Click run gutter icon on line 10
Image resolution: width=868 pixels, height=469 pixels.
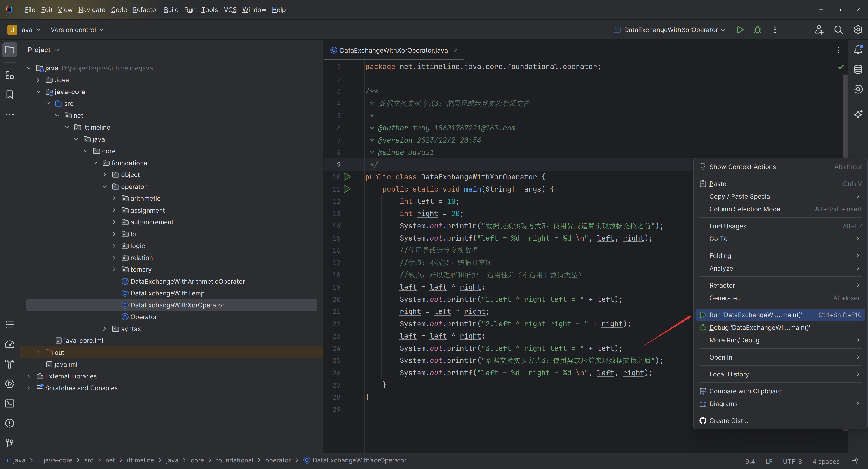tap(347, 177)
